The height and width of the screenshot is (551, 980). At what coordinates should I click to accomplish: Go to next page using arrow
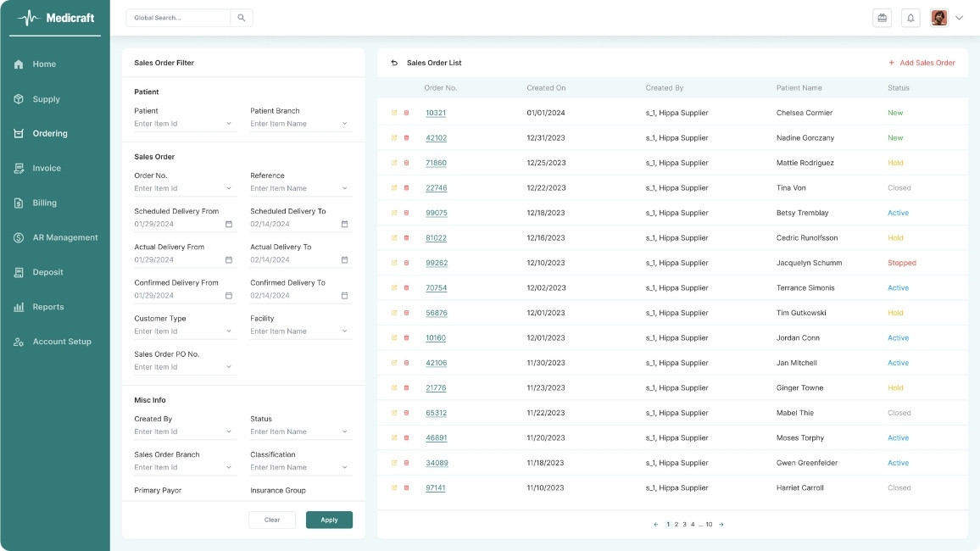(x=721, y=525)
